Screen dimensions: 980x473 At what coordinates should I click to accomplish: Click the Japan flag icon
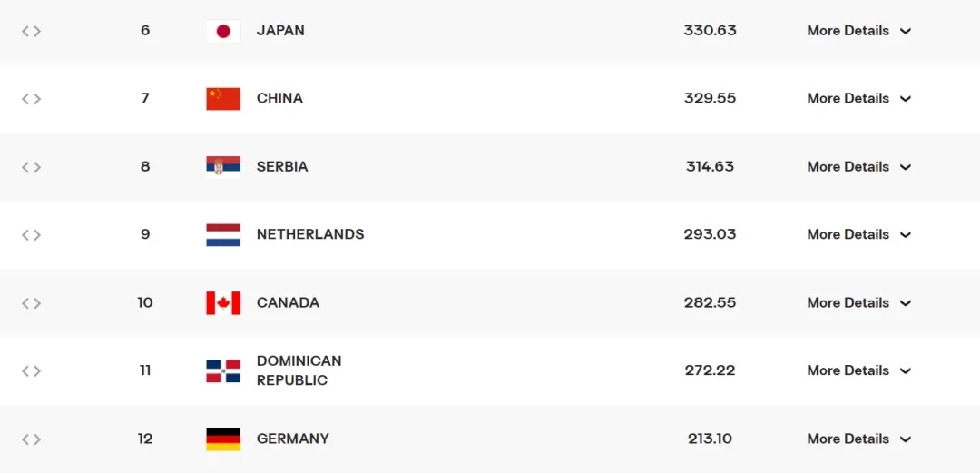pos(223,31)
